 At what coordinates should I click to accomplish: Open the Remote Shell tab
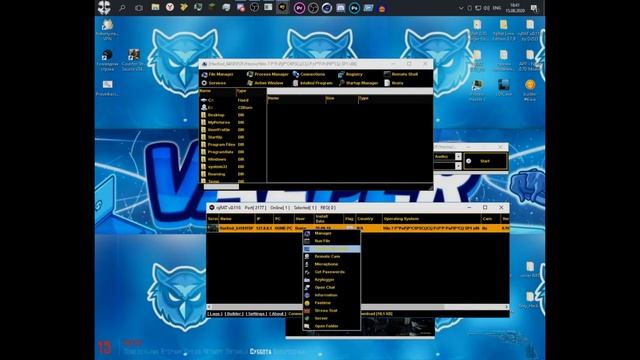(x=401, y=74)
